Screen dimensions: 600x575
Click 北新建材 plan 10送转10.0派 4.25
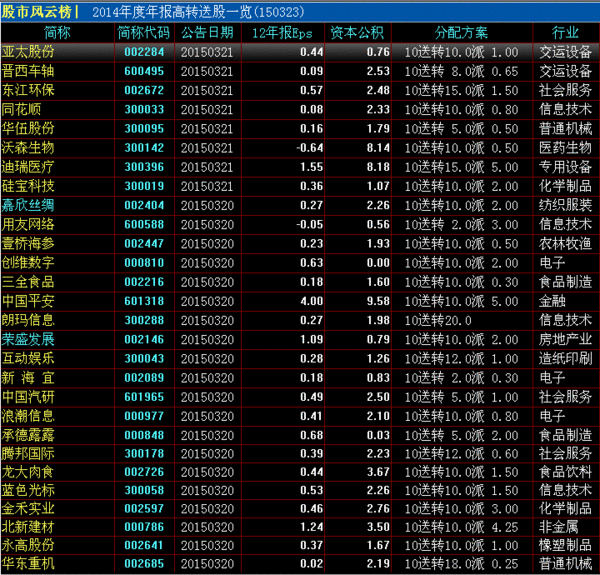pos(461,527)
